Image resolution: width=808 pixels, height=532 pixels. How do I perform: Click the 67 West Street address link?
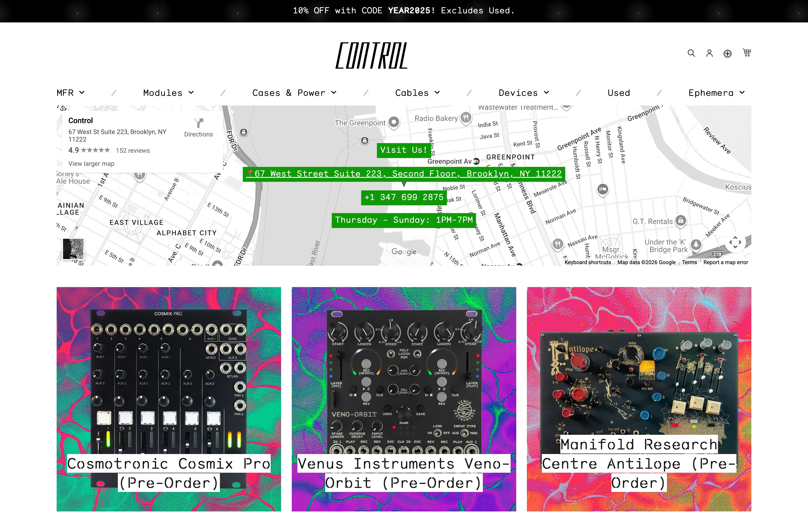[x=403, y=173]
